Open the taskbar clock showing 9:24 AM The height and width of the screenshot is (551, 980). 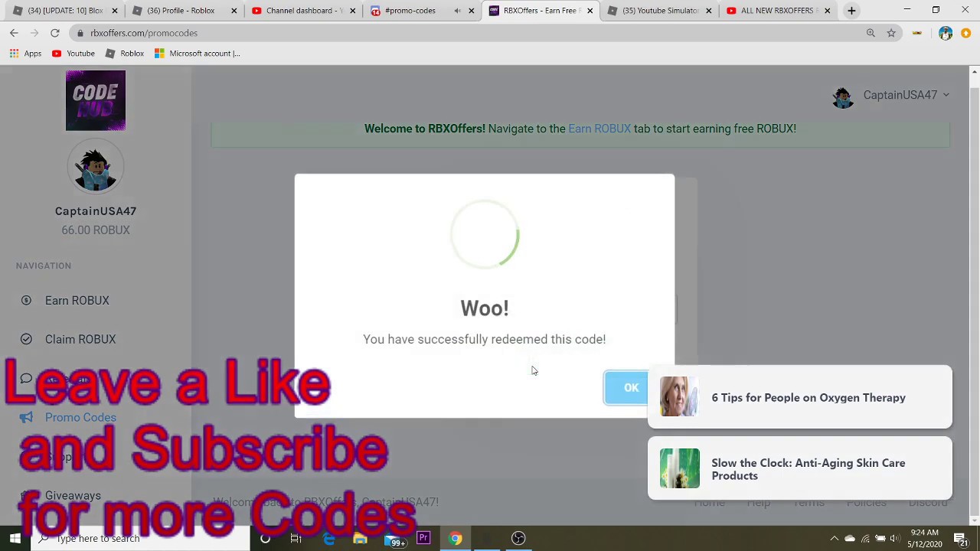coord(925,538)
